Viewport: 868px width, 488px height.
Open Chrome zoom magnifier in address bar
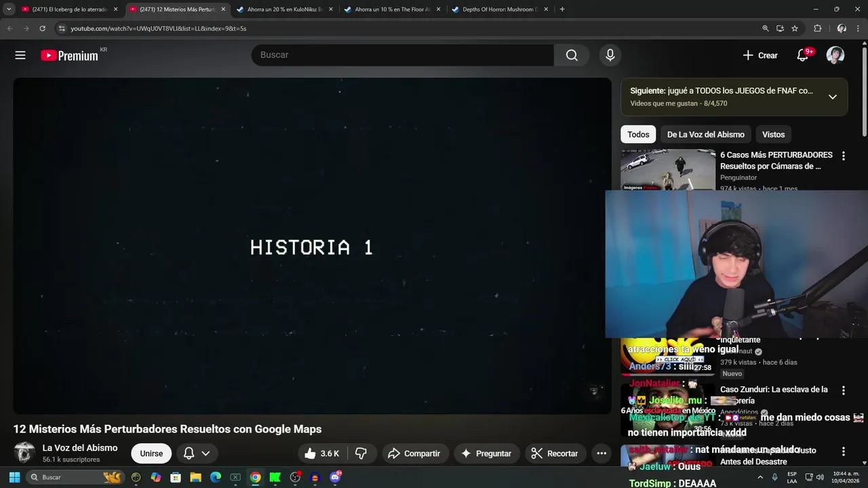point(766,28)
